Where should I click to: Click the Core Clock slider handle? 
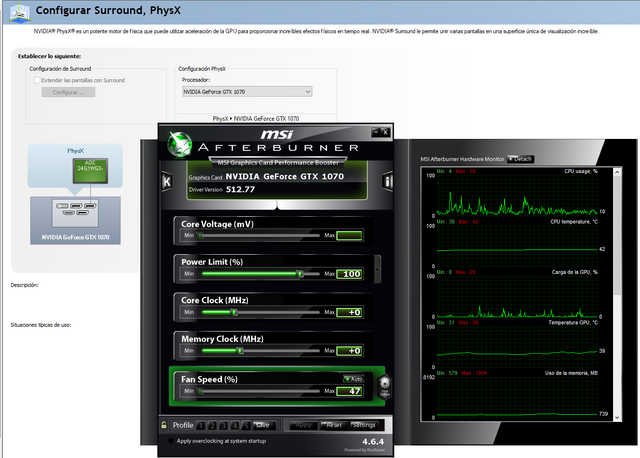pyautogui.click(x=234, y=312)
